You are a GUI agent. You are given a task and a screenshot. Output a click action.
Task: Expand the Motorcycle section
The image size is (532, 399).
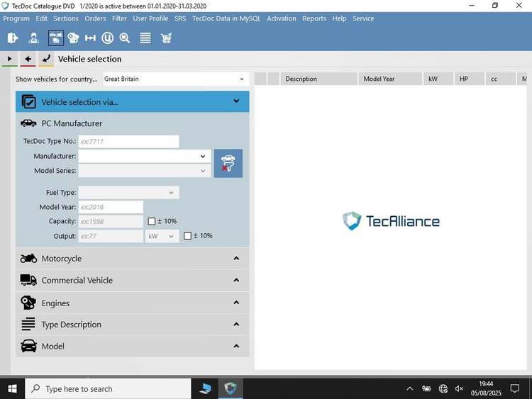(x=236, y=258)
